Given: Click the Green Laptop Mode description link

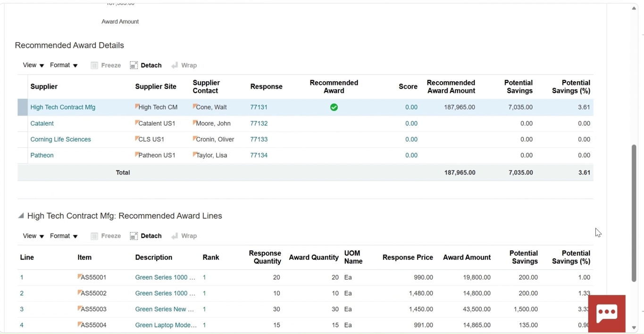Looking at the screenshot, I should click(166, 325).
